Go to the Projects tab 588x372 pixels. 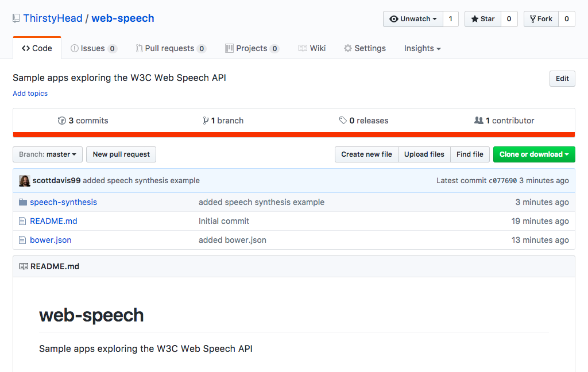(x=252, y=48)
